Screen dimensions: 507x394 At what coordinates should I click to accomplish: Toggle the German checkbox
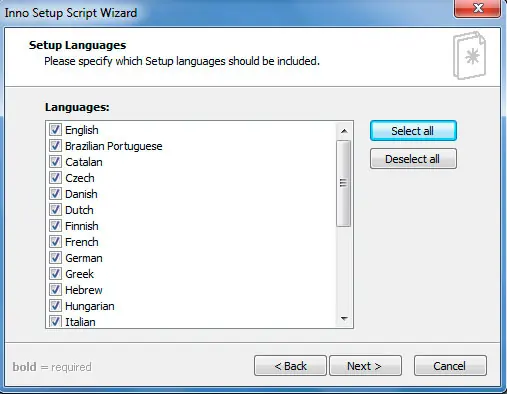click(55, 257)
